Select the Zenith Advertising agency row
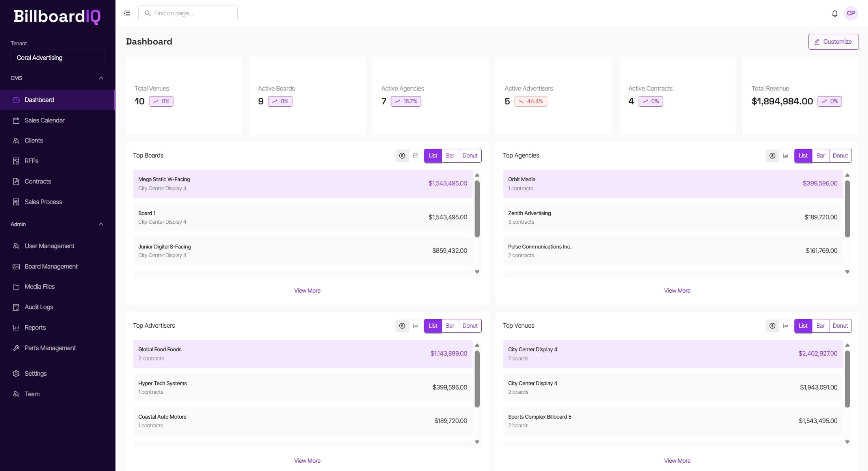868x471 pixels. tap(672, 217)
